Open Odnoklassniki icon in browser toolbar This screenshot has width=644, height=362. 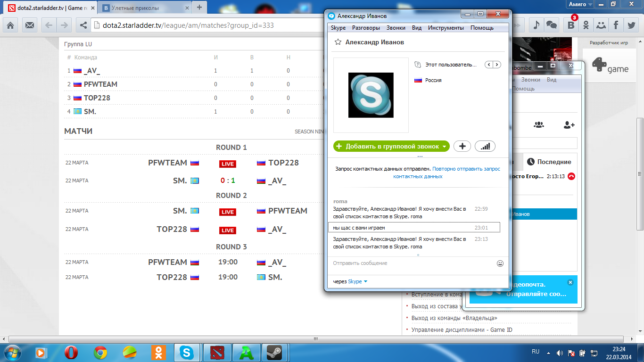pyautogui.click(x=586, y=25)
